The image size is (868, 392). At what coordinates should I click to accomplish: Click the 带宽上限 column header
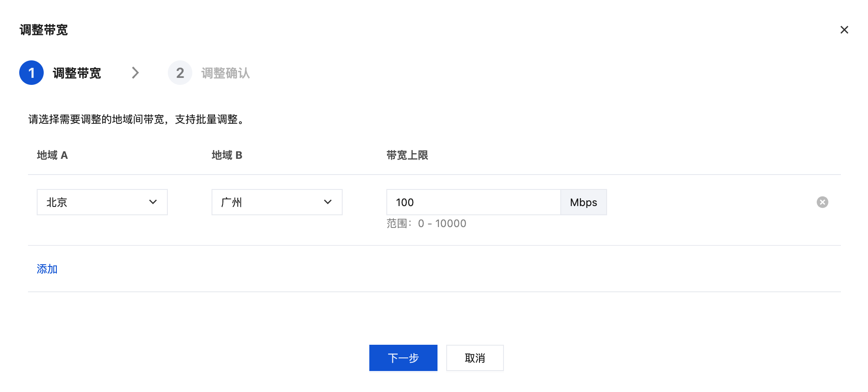(407, 155)
